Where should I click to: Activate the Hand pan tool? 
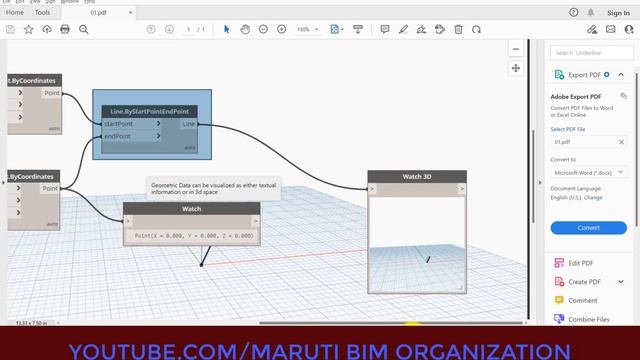tap(245, 29)
